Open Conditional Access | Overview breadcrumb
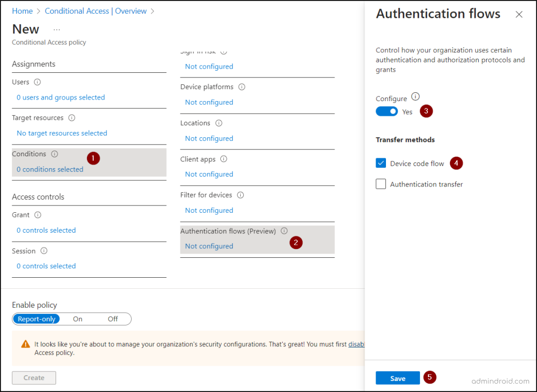 95,10
